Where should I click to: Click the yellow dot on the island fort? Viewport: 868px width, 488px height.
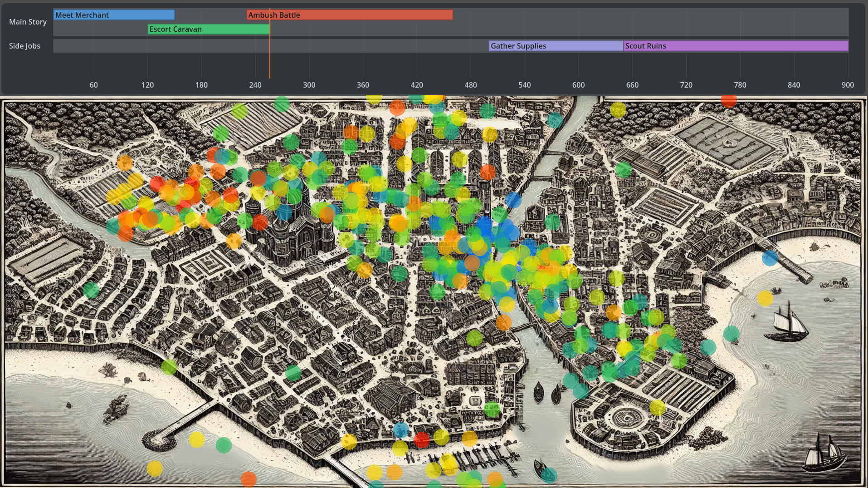[657, 407]
